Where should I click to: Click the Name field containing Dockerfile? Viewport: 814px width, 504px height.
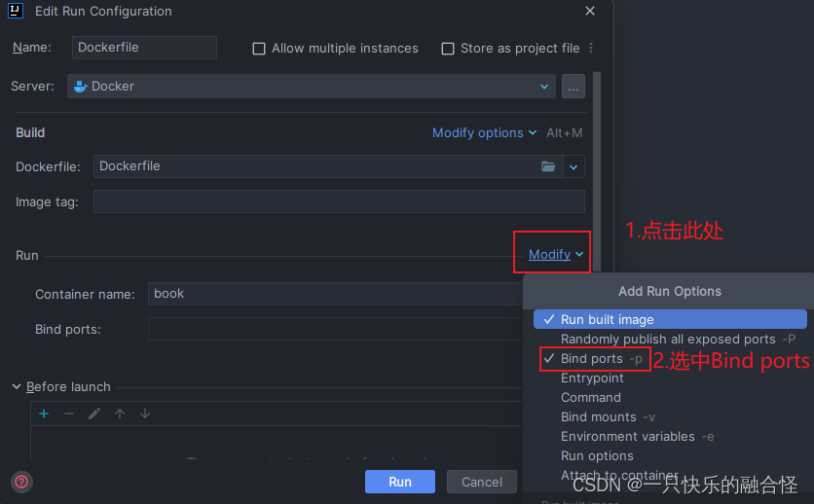144,48
